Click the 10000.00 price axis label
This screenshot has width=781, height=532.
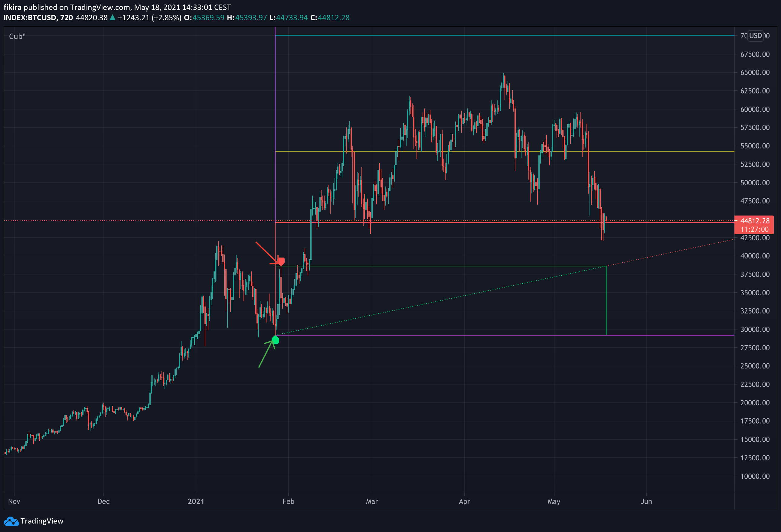point(755,476)
